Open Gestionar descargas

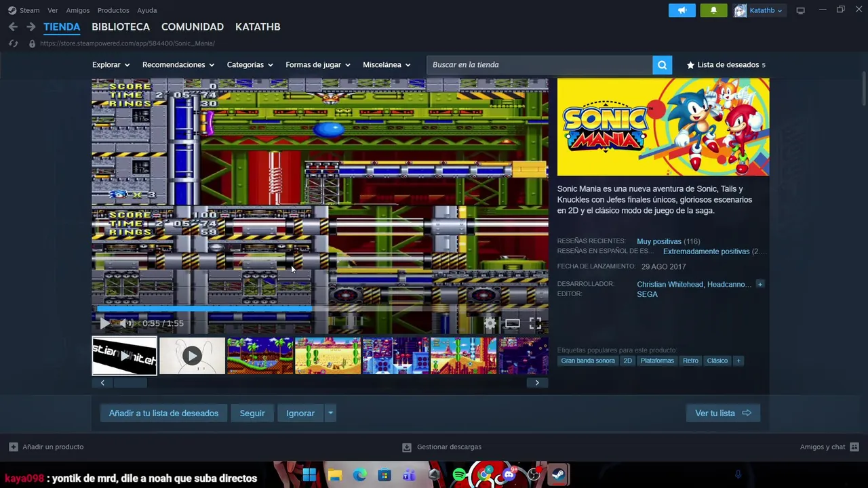[x=441, y=447]
